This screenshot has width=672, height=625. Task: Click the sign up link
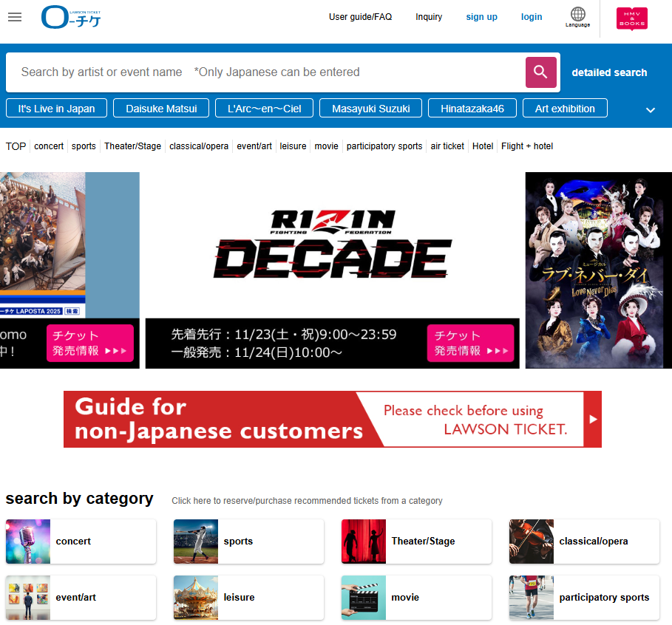click(481, 17)
